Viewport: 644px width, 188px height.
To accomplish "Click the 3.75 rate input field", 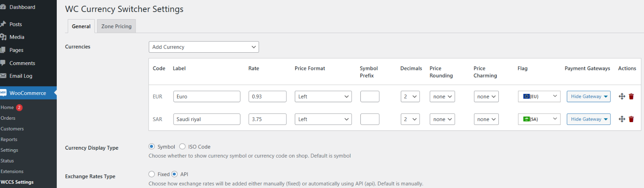I will point(267,119).
